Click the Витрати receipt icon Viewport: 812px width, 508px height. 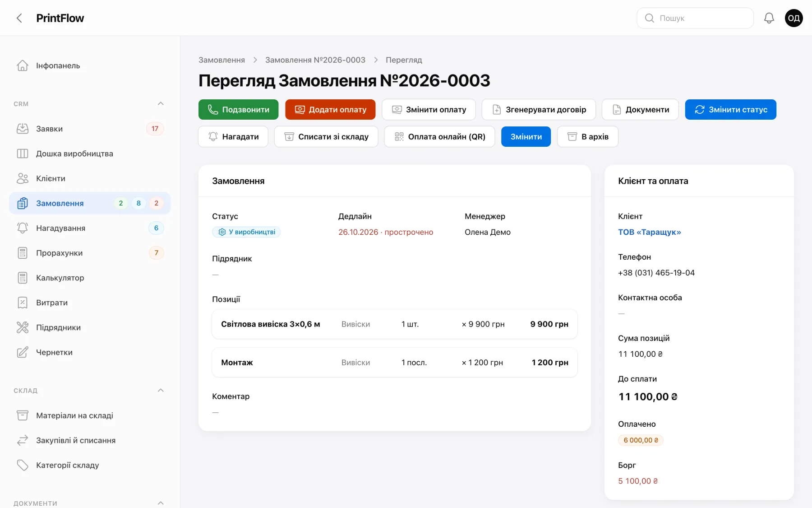click(23, 303)
